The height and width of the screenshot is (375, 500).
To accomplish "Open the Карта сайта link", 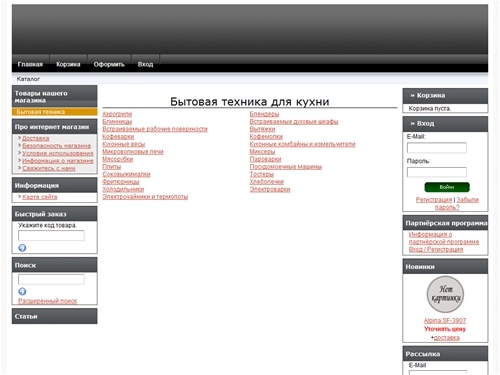I will click(x=40, y=197).
